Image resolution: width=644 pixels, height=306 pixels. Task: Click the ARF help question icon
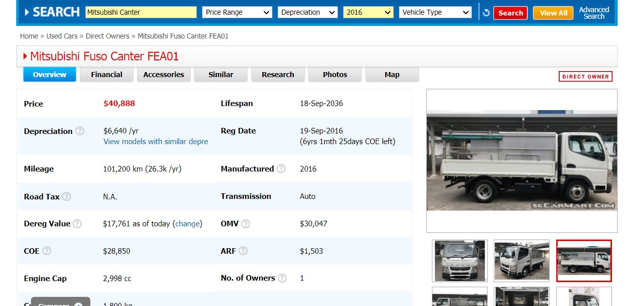pyautogui.click(x=243, y=251)
